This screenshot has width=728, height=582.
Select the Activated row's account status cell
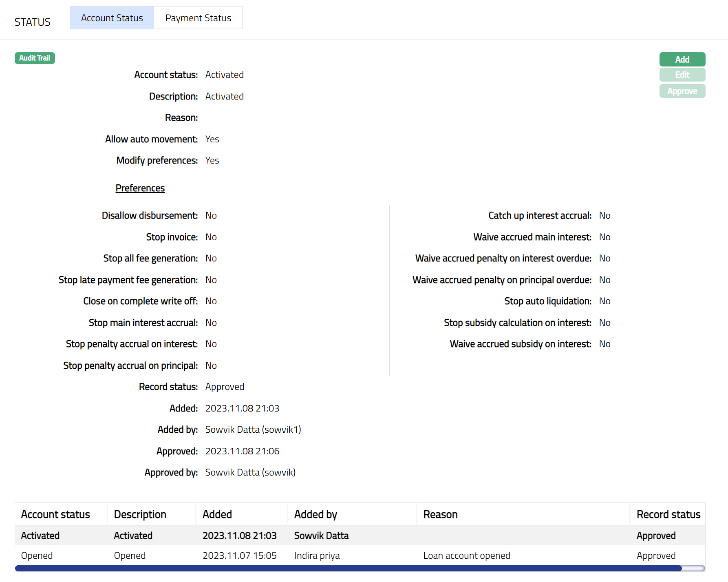tap(40, 536)
